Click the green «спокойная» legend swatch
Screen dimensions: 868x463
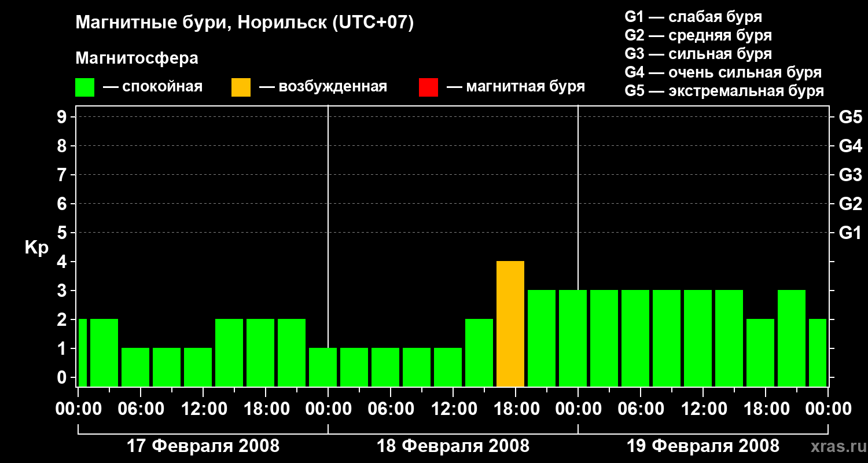pyautogui.click(x=84, y=87)
